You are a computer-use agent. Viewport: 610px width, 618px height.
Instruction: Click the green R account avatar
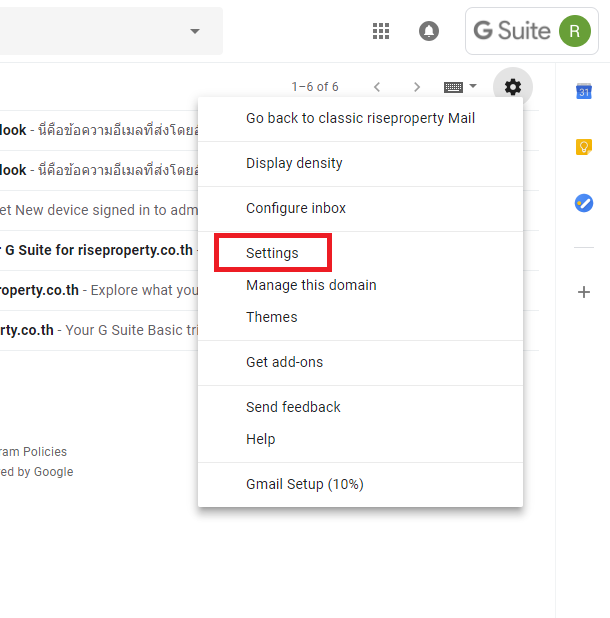pos(574,31)
